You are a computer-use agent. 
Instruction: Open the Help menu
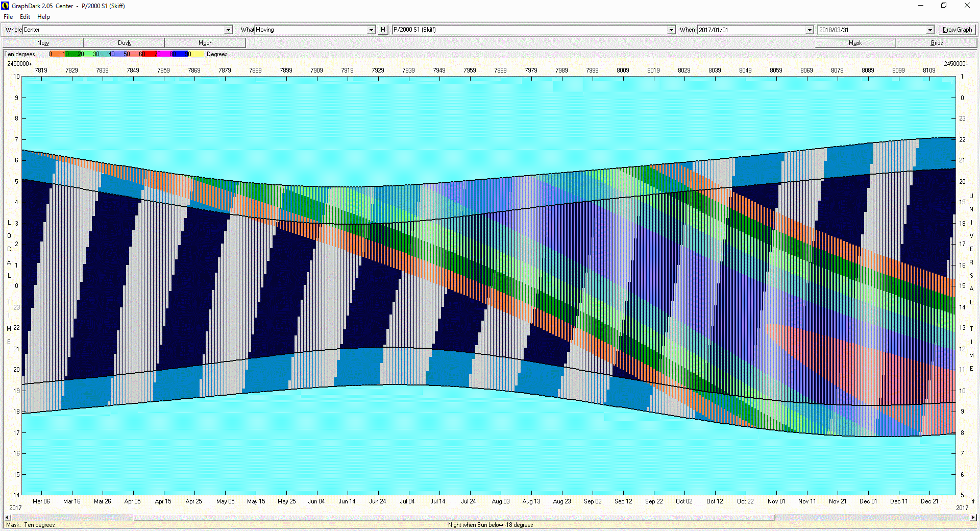coord(43,17)
